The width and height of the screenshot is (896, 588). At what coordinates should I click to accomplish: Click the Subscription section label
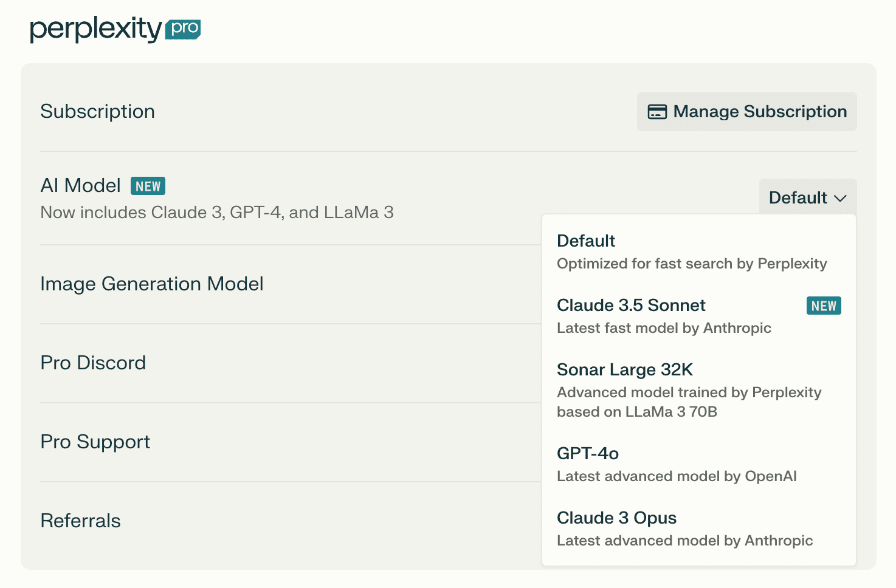(97, 112)
